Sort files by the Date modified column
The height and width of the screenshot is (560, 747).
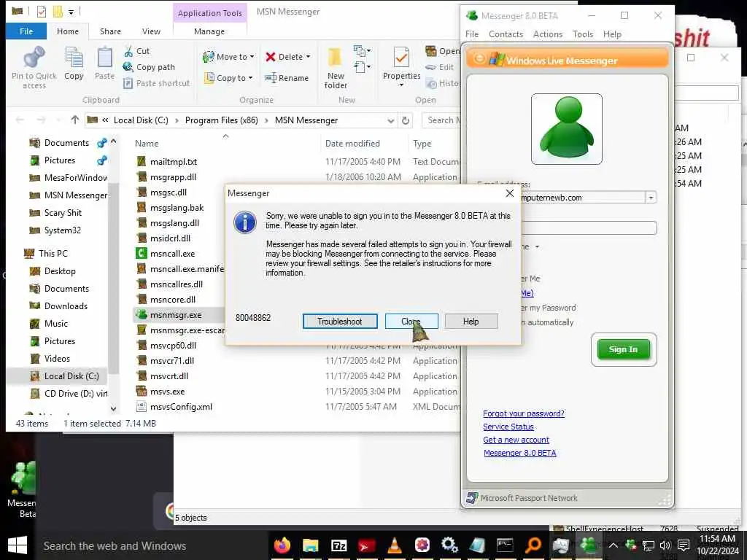[x=352, y=144]
